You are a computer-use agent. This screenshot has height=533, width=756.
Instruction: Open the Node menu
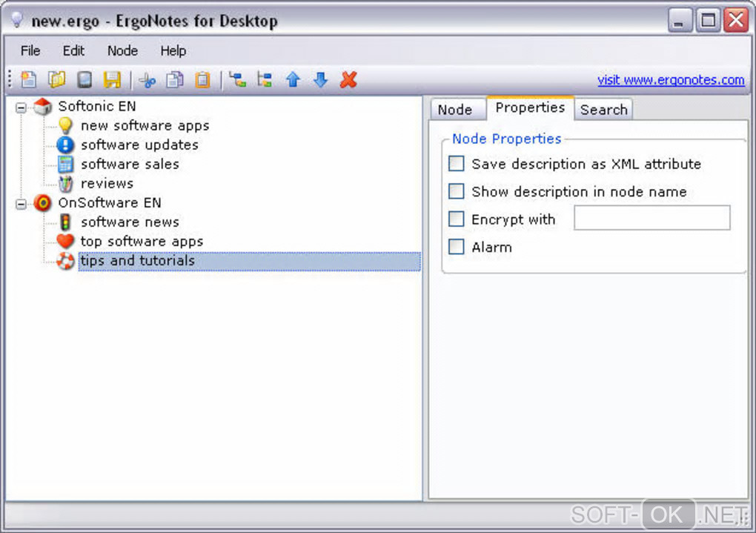click(122, 50)
